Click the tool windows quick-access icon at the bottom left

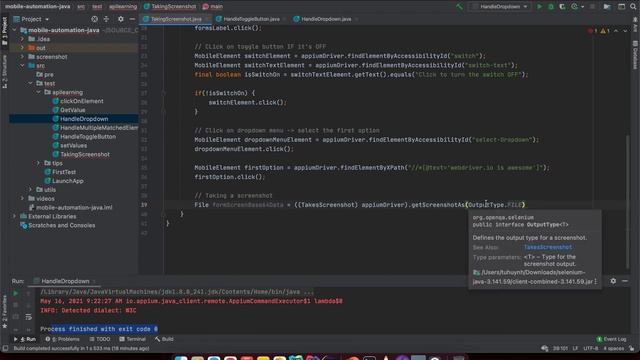5,348
